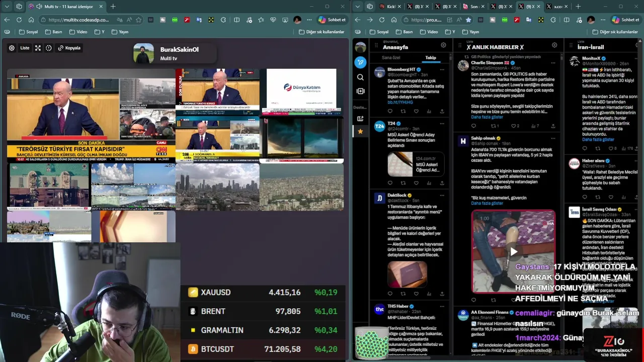Viewport: 644px width, 362px height.
Task: Reorder Anasayfa column via drag handle
Action: (376, 45)
